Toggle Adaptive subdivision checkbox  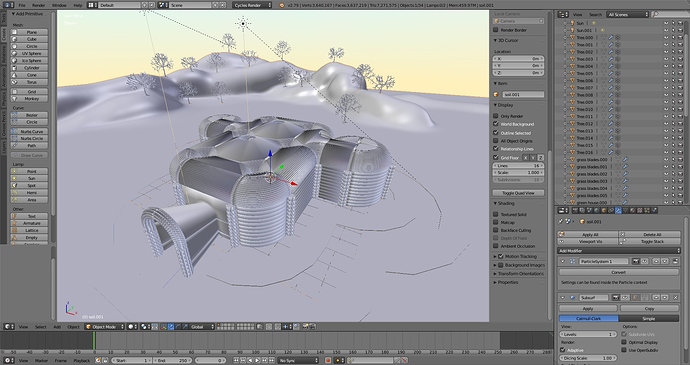tap(563, 350)
